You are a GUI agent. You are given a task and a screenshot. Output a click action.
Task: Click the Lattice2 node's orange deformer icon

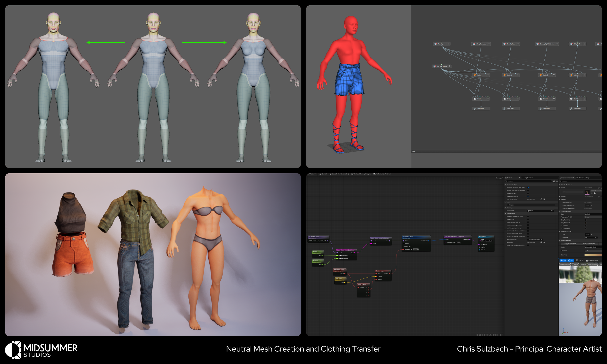click(540, 75)
